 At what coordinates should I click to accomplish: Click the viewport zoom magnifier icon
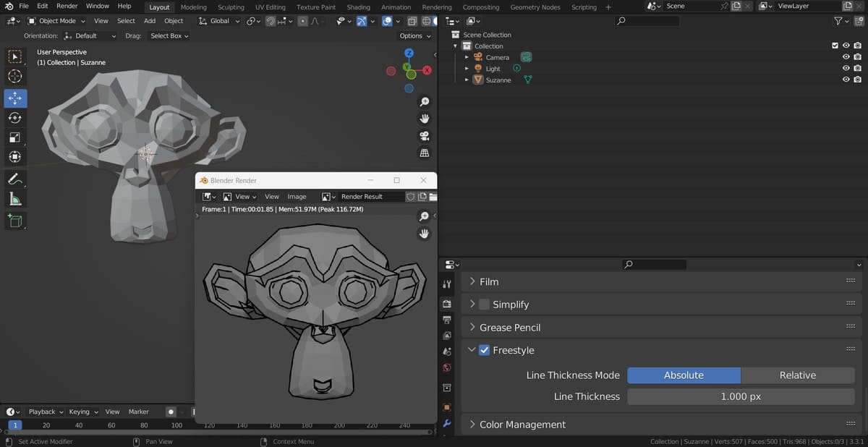[425, 102]
